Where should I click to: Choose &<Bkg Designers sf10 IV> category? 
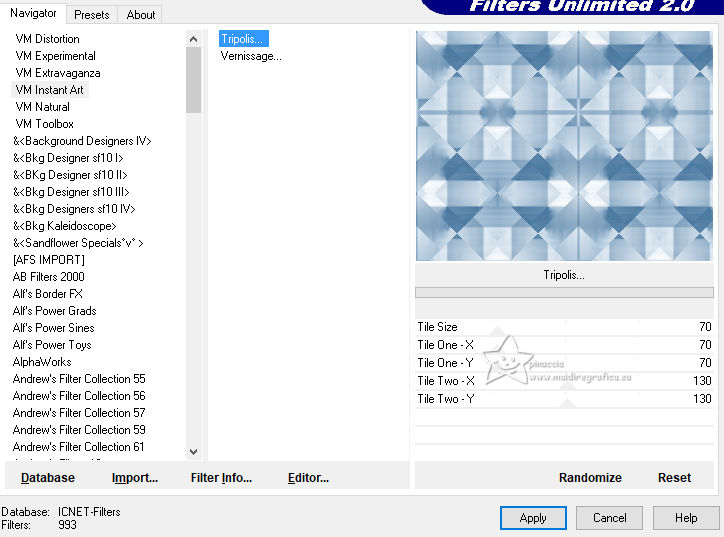pos(74,209)
